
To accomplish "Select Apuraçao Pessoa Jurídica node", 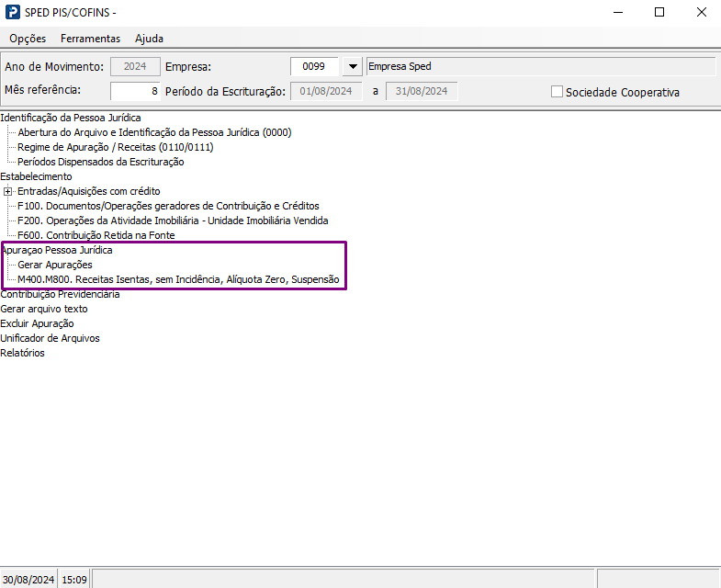I will [57, 250].
